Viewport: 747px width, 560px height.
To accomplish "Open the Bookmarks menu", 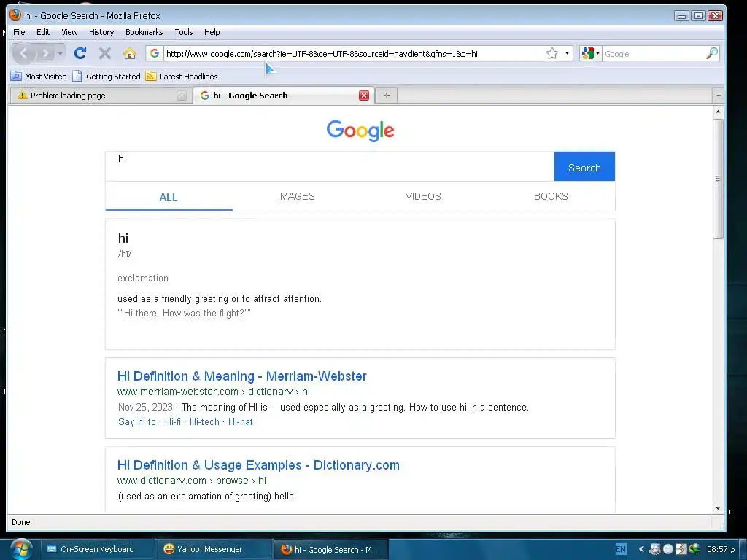I will pos(144,32).
